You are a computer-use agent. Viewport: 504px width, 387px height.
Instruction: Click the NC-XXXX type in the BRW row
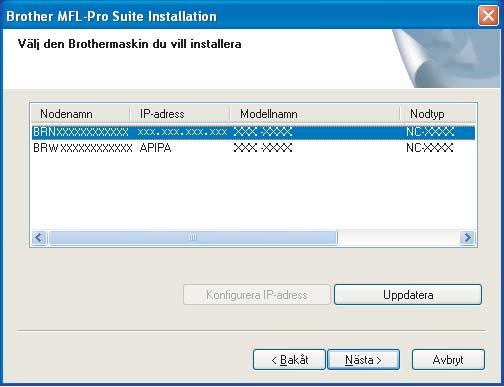pyautogui.click(x=430, y=148)
